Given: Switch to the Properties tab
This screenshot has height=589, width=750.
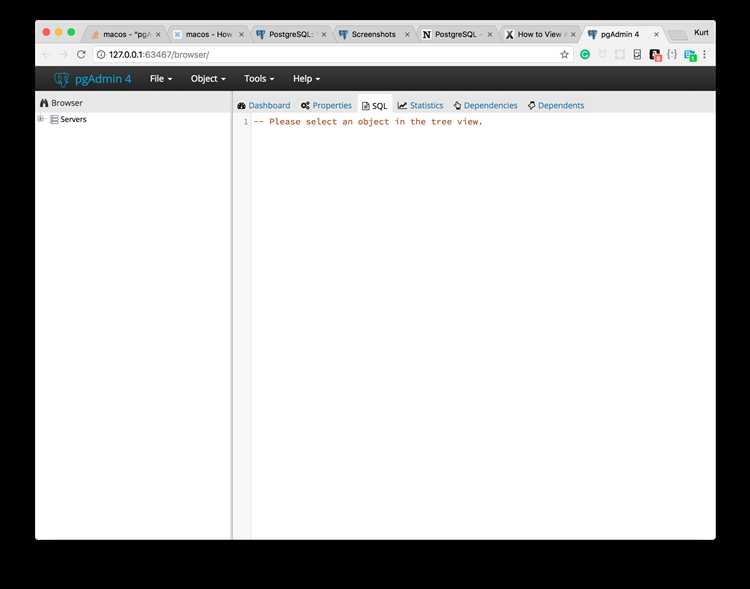Looking at the screenshot, I should point(326,105).
